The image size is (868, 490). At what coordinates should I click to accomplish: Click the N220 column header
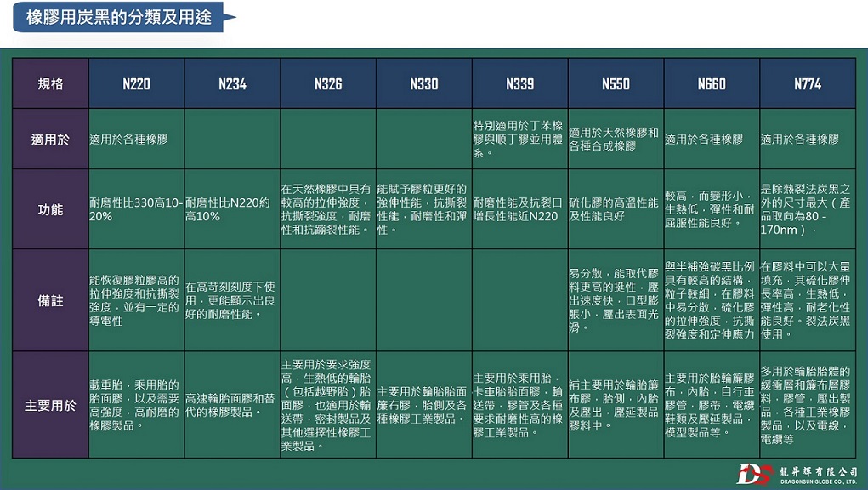point(136,83)
